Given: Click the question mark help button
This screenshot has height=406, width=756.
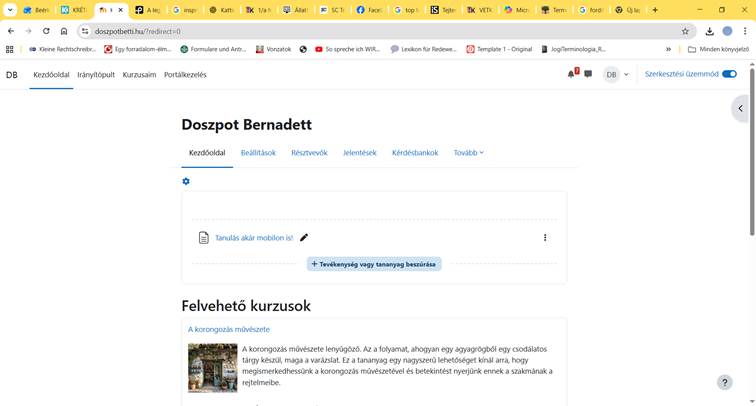Looking at the screenshot, I should [x=724, y=382].
